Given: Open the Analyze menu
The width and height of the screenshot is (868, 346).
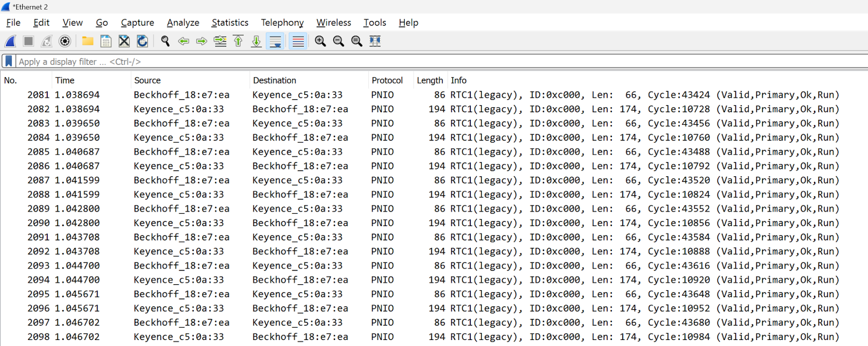Looking at the screenshot, I should (183, 23).
